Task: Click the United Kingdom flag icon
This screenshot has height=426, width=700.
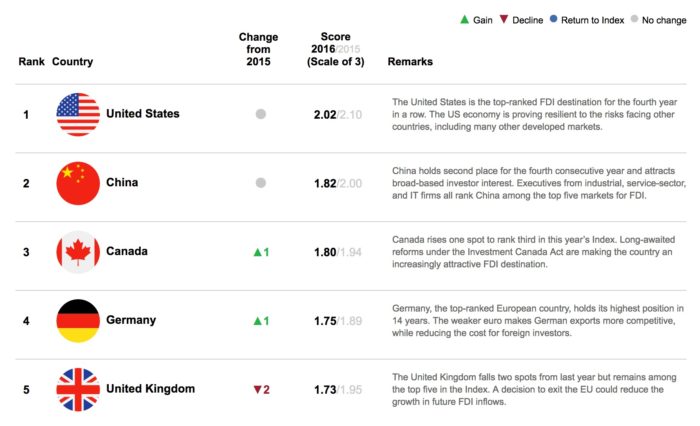Action: (78, 389)
